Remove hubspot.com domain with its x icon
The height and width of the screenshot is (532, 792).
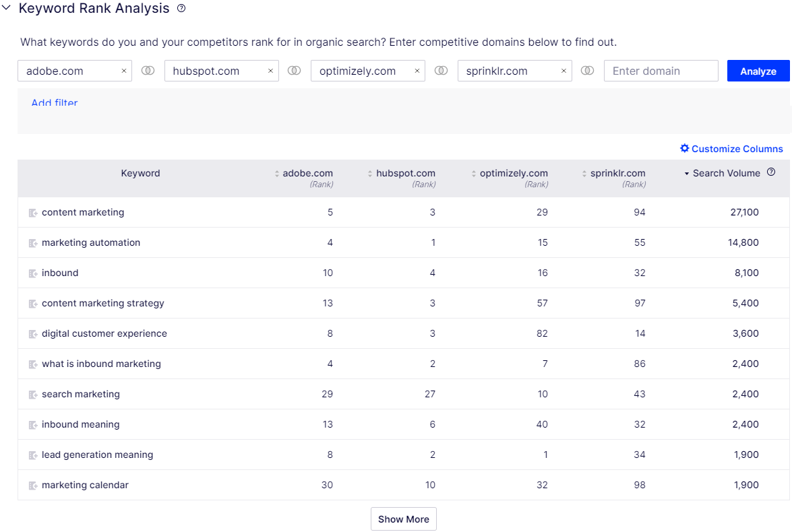[270, 71]
